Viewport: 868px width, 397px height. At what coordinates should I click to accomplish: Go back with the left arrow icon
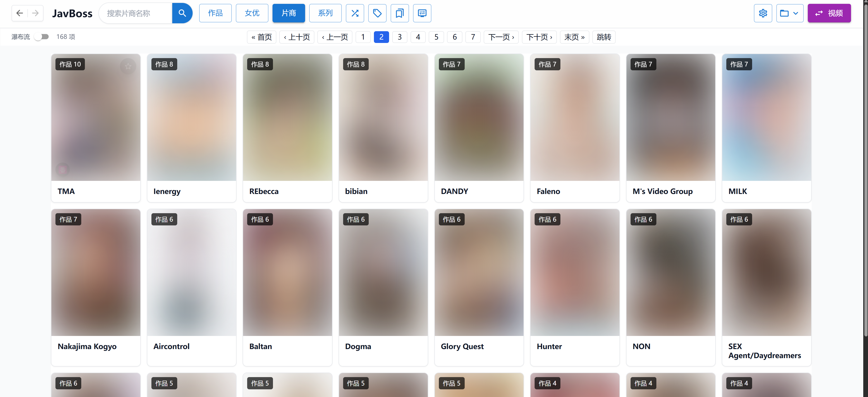[19, 13]
